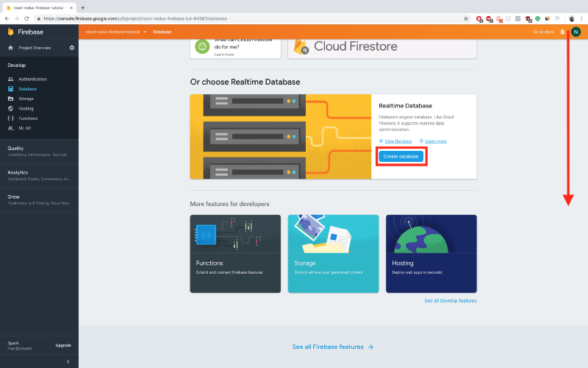The width and height of the screenshot is (588, 368).
Task: Open Chrome menu three dots
Action: pos(581,18)
